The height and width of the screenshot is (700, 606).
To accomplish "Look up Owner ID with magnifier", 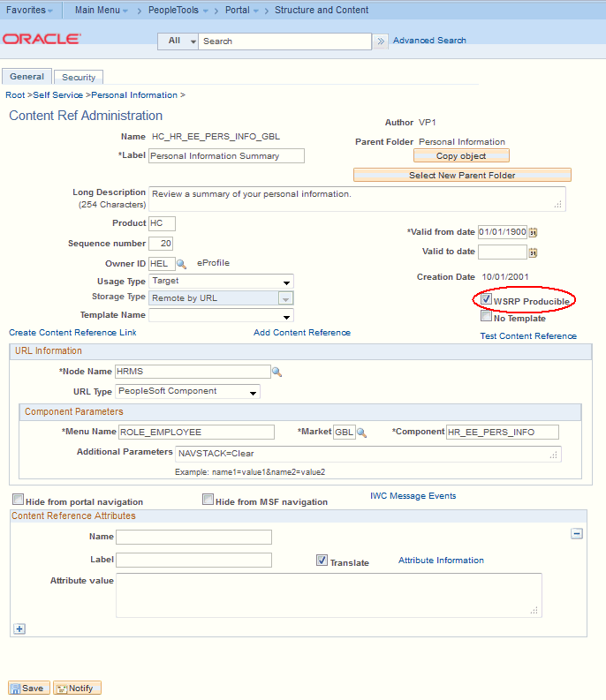I will (x=181, y=264).
